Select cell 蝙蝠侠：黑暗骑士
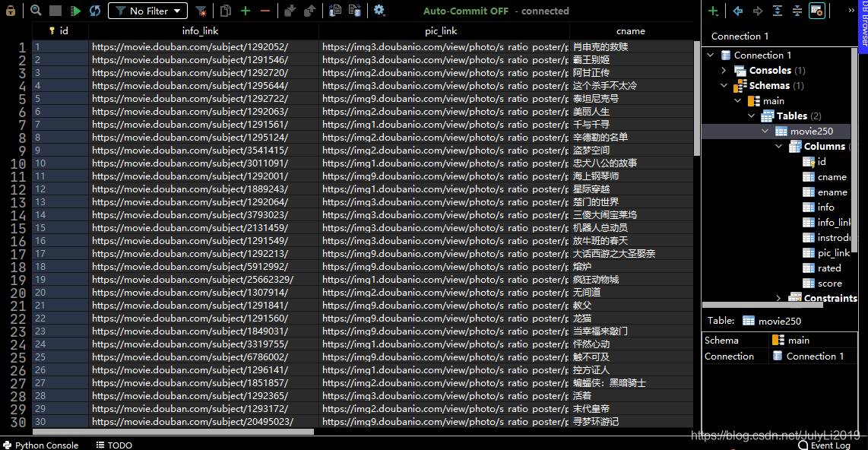The image size is (868, 450). click(x=631, y=383)
